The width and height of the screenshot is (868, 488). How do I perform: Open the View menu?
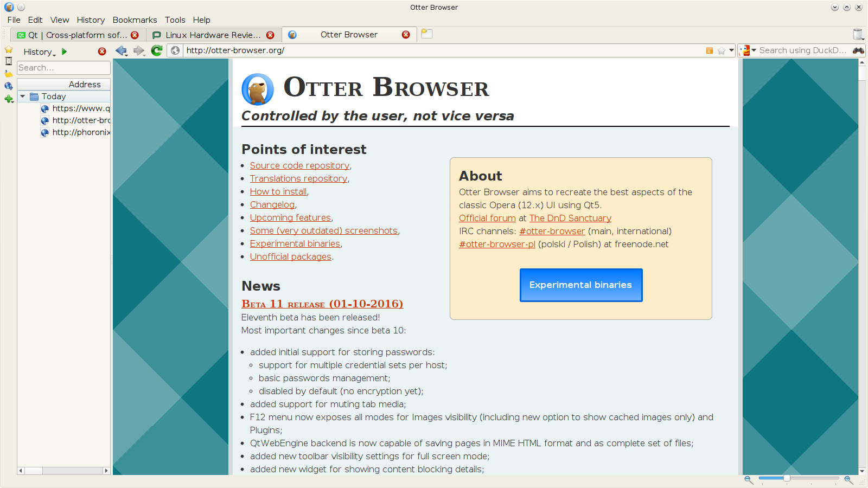[60, 20]
